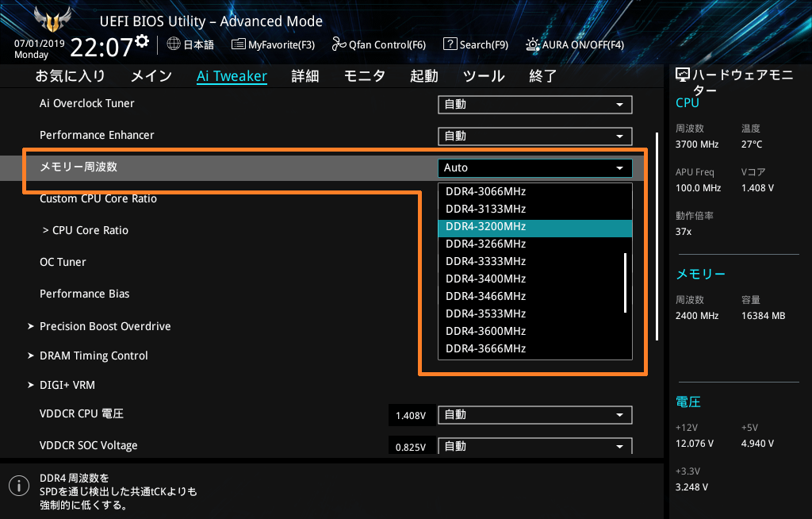Select the Ai Tweaker tab
812x519 pixels.
[x=232, y=76]
